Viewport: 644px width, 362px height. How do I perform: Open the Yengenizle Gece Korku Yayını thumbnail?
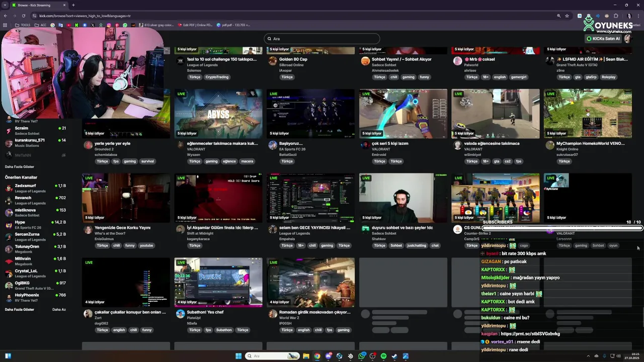[126, 198]
